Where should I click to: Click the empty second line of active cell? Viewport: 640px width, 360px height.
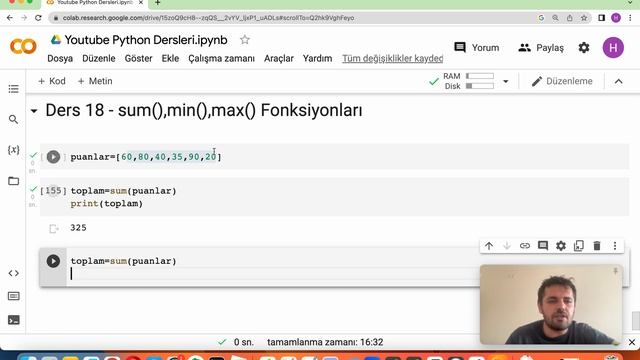pos(273,274)
